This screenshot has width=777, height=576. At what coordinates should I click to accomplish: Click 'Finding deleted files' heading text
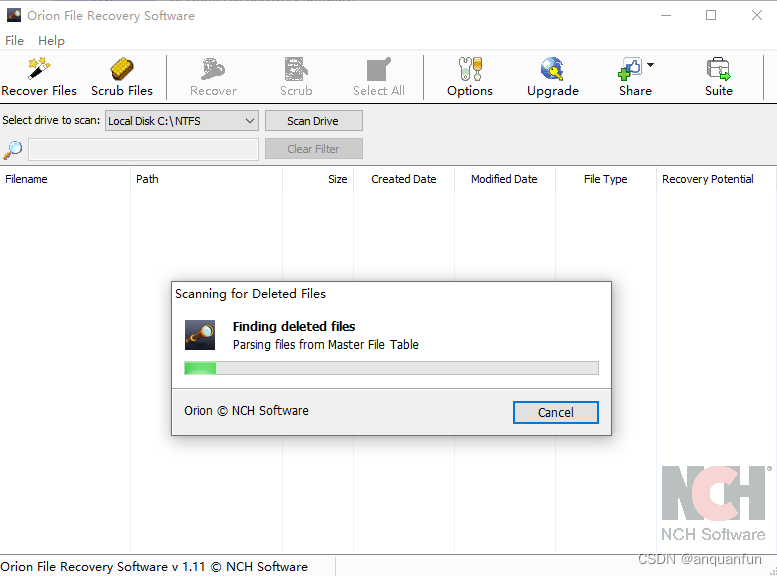pyautogui.click(x=294, y=326)
